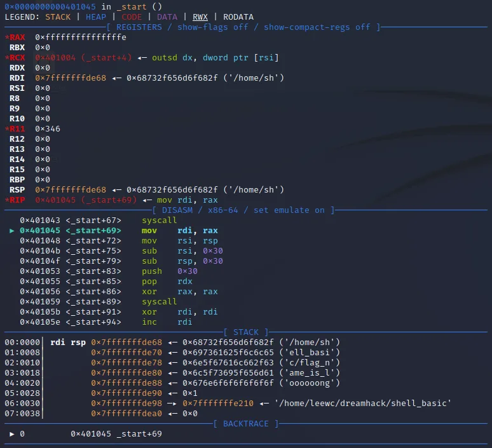This screenshot has height=448, width=492.
Task: Click backtrace frame 0 arrow
Action: click(12, 434)
